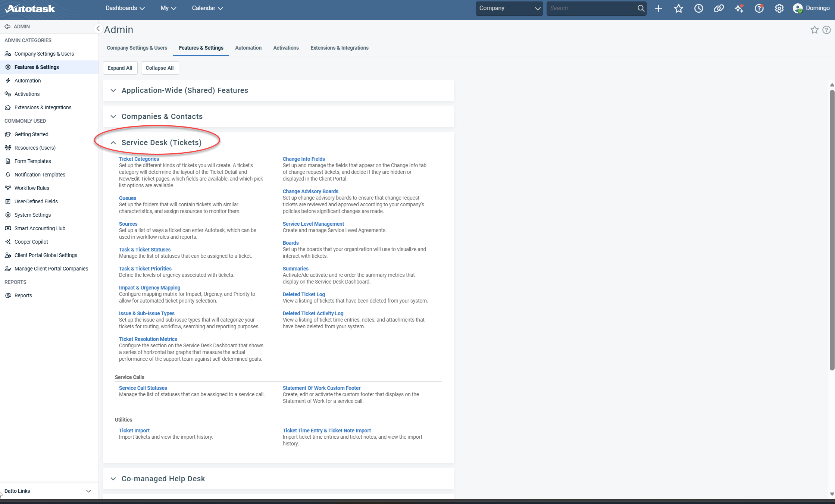
Task: Open the Dashboards menu
Action: 125,8
